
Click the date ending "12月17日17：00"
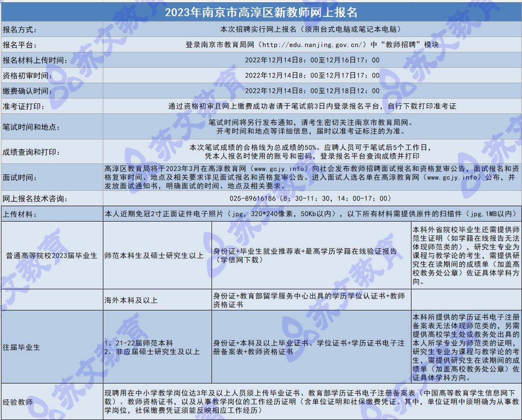coord(312,75)
